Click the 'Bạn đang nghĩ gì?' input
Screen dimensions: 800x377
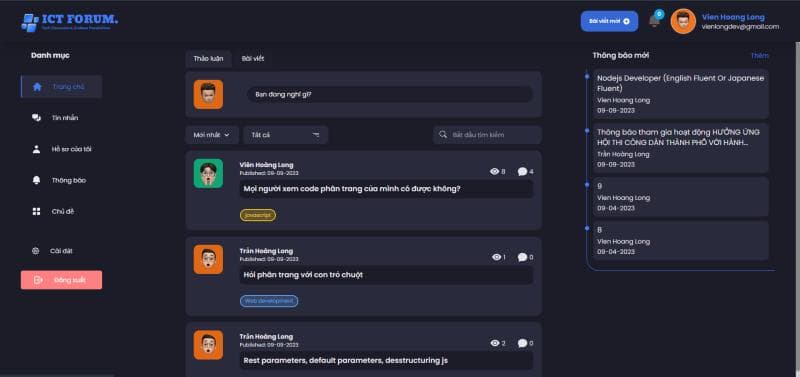point(390,94)
